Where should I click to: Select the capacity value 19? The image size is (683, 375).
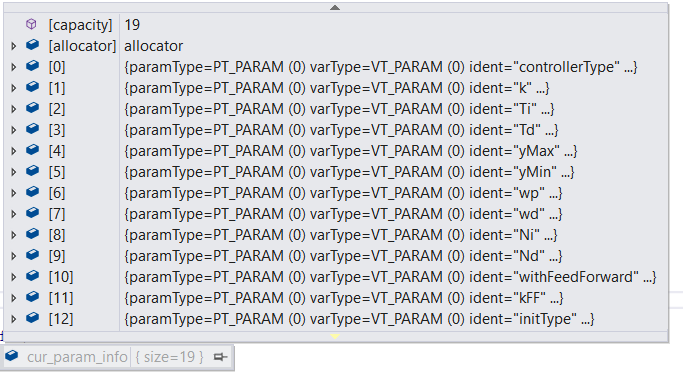[132, 25]
